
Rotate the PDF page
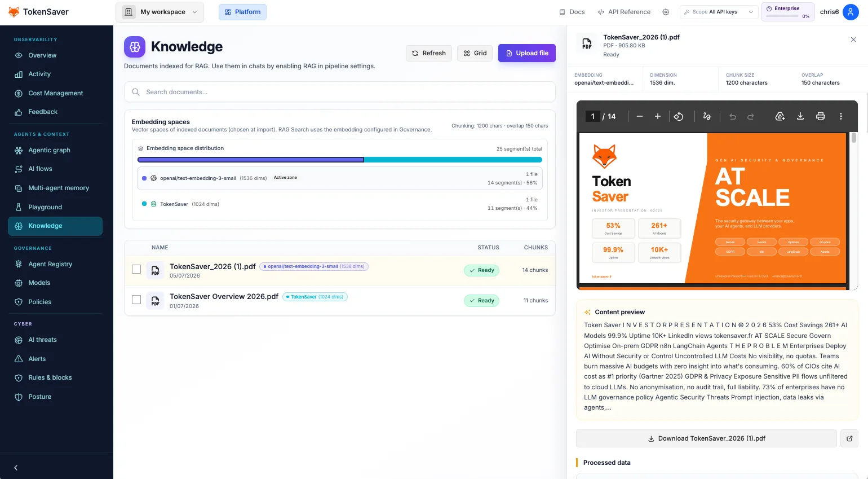pyautogui.click(x=679, y=116)
